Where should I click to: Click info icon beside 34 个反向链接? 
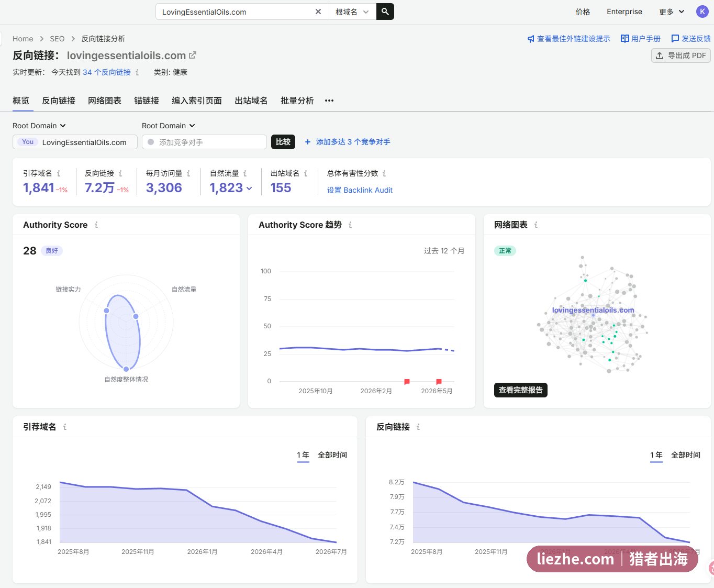[x=137, y=72]
